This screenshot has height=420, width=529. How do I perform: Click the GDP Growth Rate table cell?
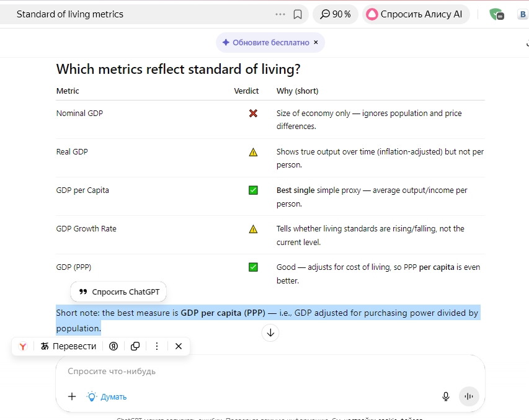pos(86,229)
